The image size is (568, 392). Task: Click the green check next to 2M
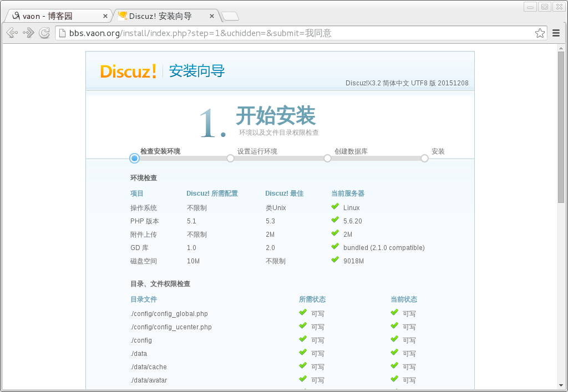point(335,233)
